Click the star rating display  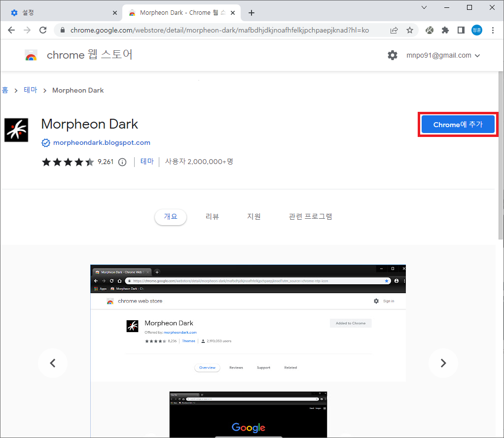(x=68, y=162)
